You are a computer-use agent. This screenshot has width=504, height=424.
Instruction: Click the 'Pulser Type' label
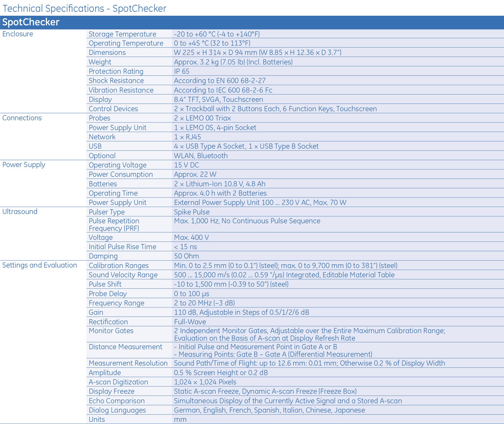pos(107,212)
